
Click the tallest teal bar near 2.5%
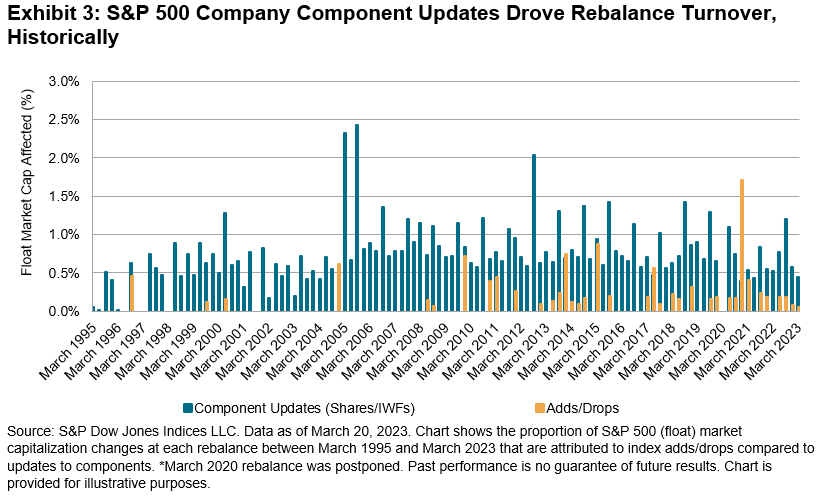357,217
